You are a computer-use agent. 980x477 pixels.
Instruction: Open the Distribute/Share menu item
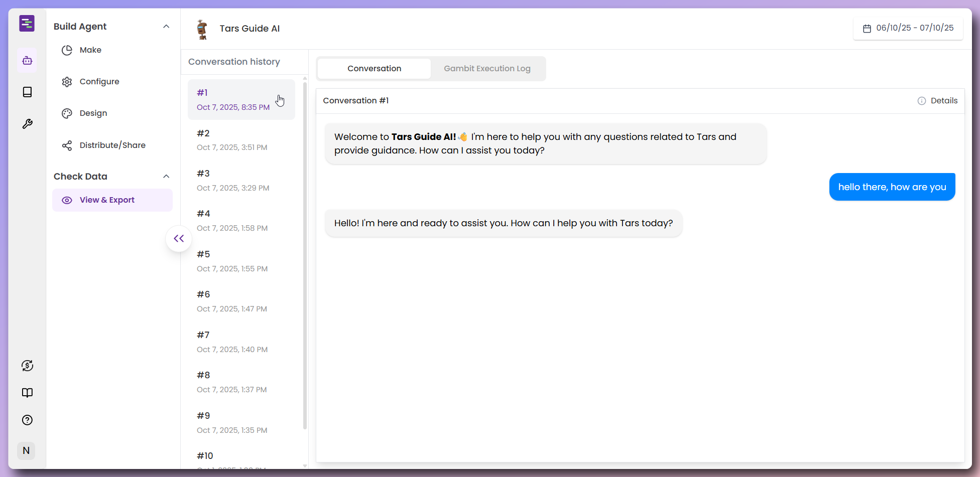(x=112, y=145)
